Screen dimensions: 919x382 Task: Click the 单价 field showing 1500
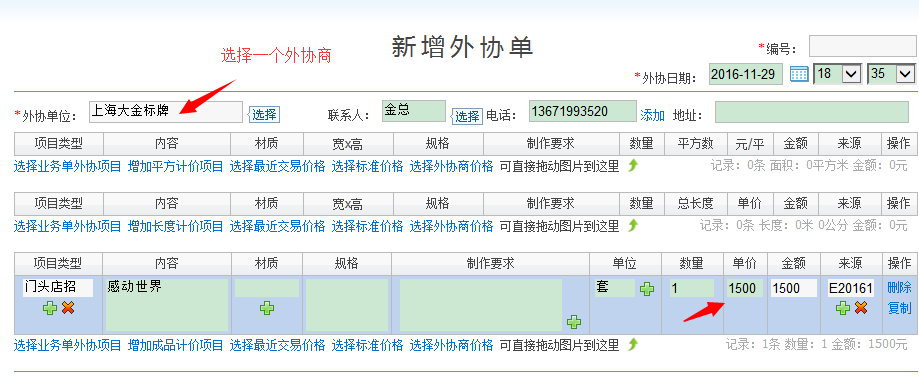coord(745,288)
